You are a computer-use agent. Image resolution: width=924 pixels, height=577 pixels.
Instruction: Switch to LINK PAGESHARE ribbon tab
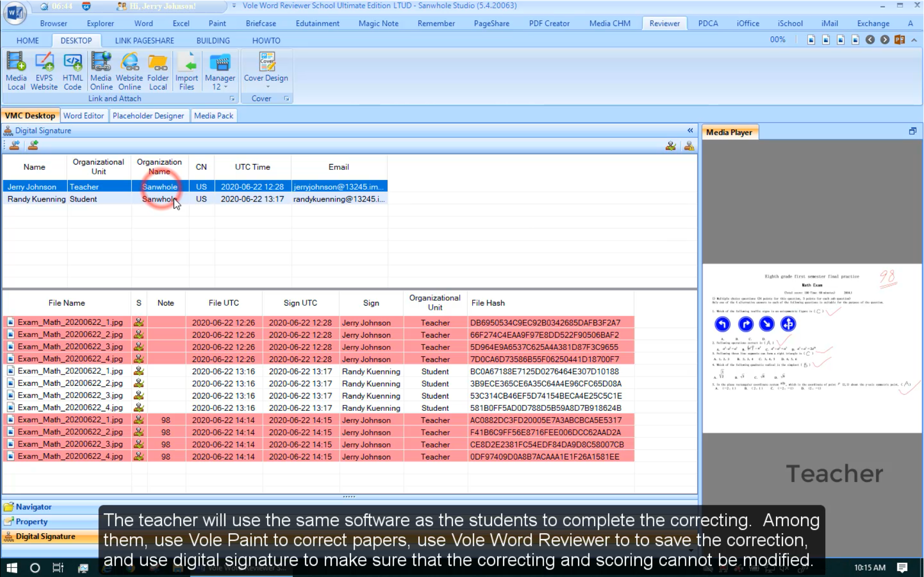pyautogui.click(x=145, y=41)
